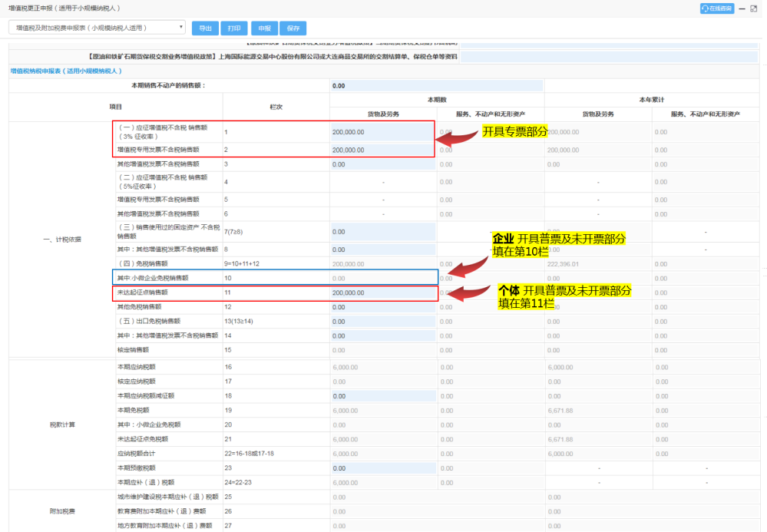This screenshot has height=532, width=767.
Task: Click row 7 销售使用过的固定资产 input field
Action: point(382,232)
